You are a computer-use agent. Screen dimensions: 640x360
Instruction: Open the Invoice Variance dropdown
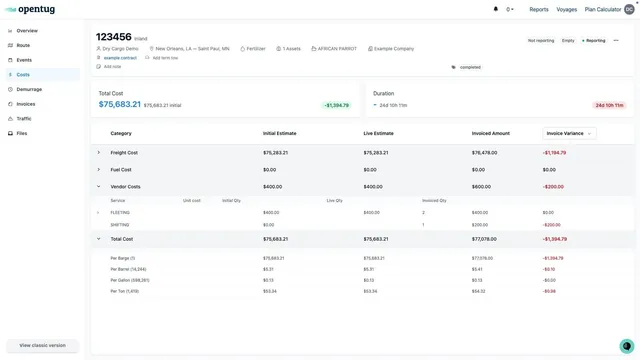coord(569,133)
